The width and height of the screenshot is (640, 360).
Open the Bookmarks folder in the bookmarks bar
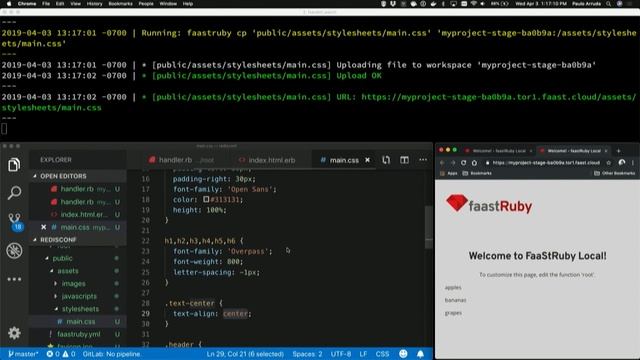click(x=477, y=173)
